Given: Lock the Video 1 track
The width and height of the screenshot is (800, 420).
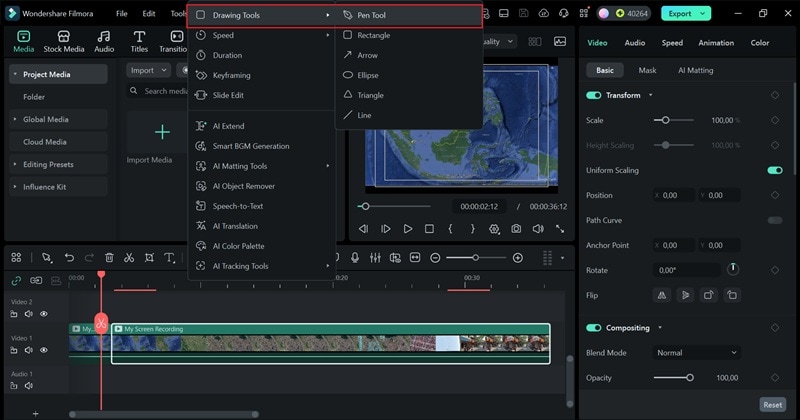Looking at the screenshot, I should (x=14, y=350).
